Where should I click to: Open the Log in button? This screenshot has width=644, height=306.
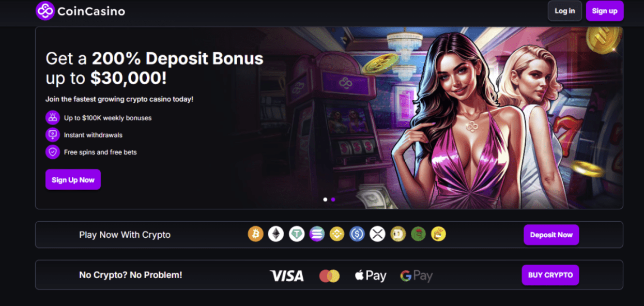(x=565, y=11)
